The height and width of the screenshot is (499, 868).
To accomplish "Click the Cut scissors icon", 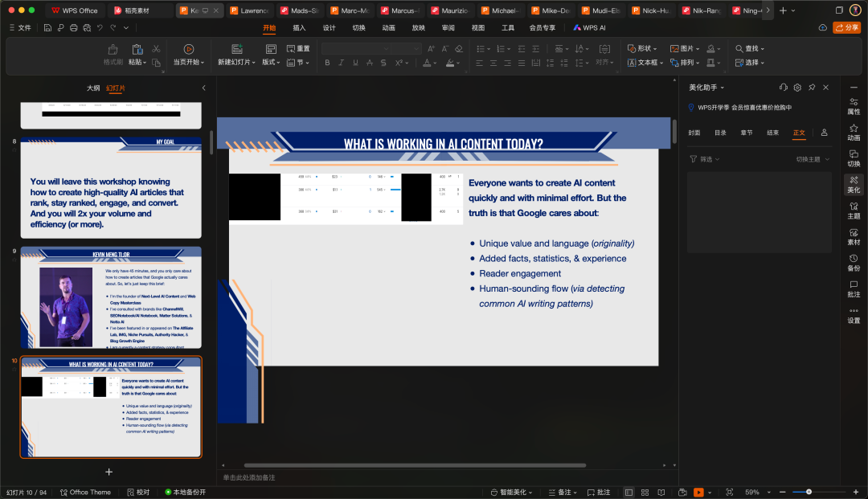I will [156, 49].
